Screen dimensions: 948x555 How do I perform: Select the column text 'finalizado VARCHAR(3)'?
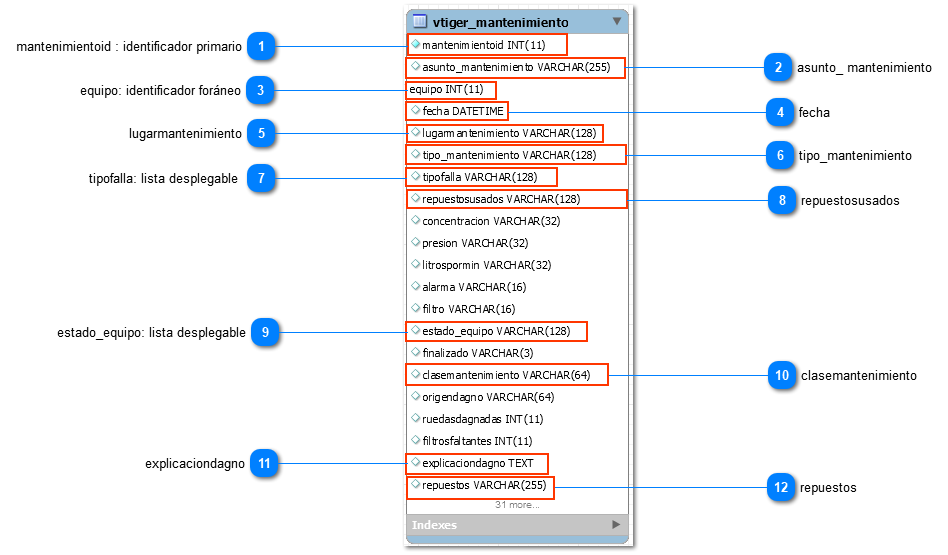478,353
